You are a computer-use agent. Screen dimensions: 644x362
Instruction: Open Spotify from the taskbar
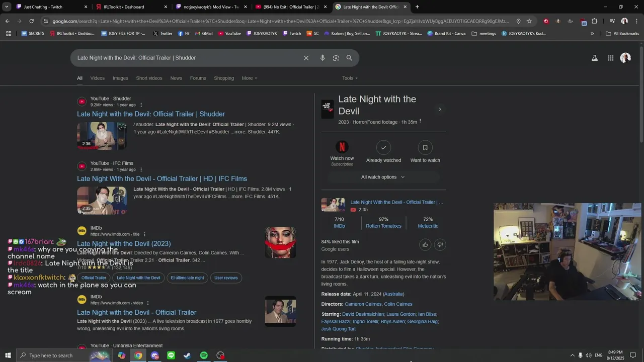click(204, 355)
